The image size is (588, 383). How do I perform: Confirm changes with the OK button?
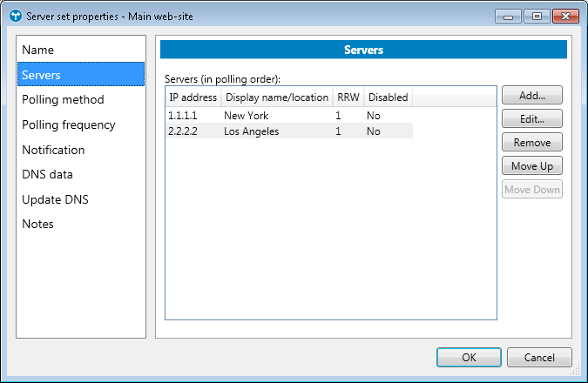point(469,357)
